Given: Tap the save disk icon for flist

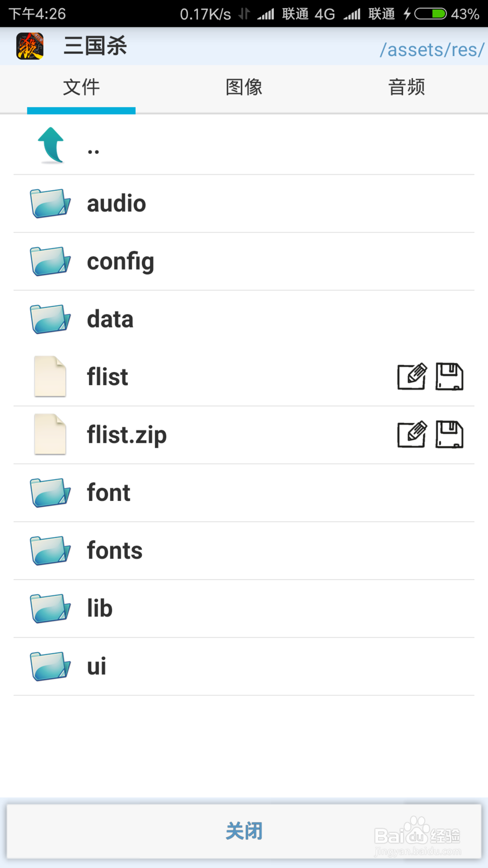Looking at the screenshot, I should click(x=449, y=376).
